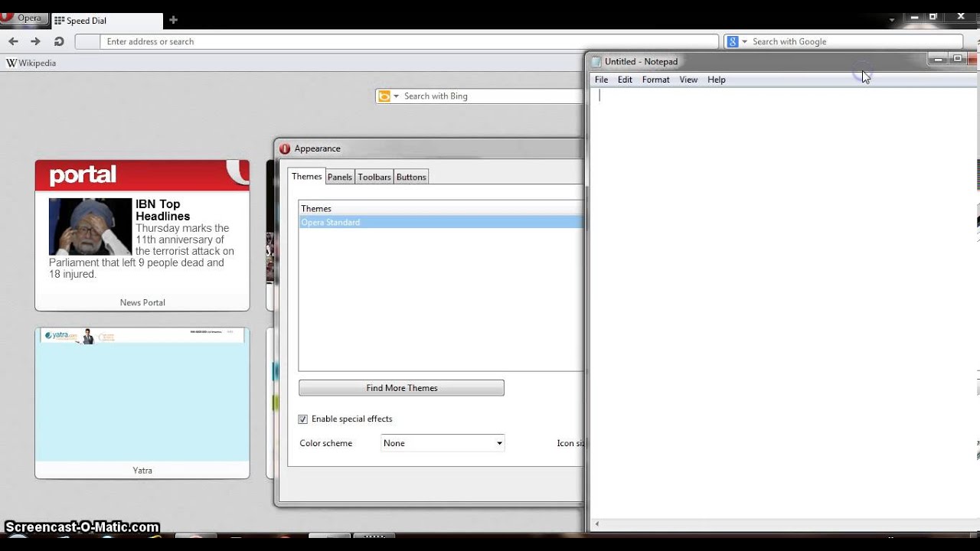This screenshot has width=980, height=551.
Task: Focus the 'Search with Bing' field
Action: pyautogui.click(x=492, y=96)
